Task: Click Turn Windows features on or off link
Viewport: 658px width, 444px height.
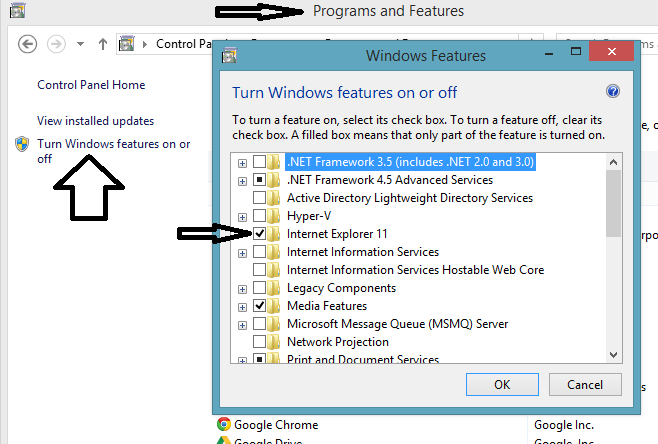Action: (x=113, y=151)
